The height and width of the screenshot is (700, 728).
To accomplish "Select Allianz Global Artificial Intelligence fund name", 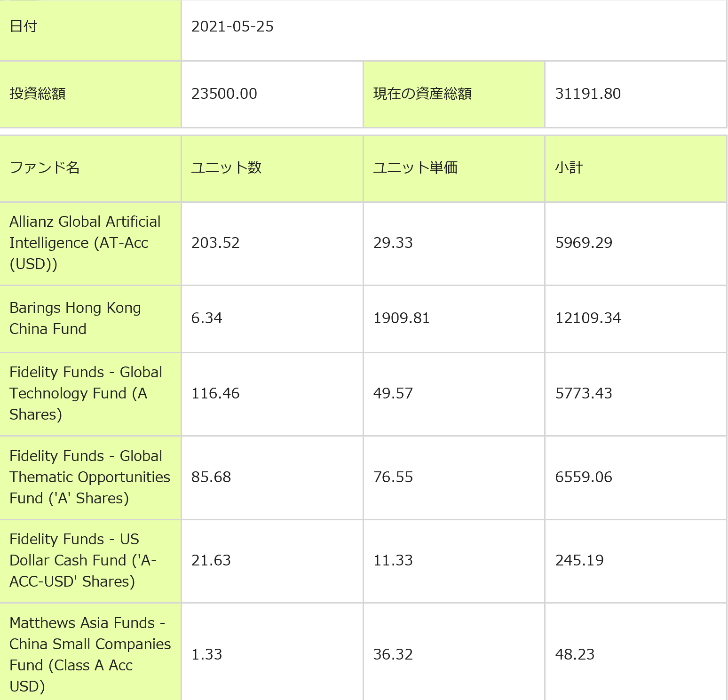I will point(85,243).
